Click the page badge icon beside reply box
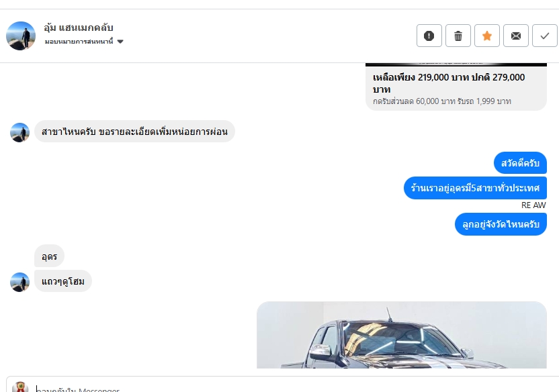This screenshot has width=559, height=392. coord(20,387)
